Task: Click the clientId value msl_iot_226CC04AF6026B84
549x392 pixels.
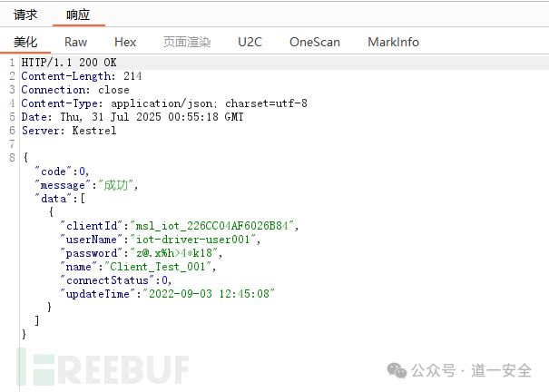Action: (x=211, y=226)
